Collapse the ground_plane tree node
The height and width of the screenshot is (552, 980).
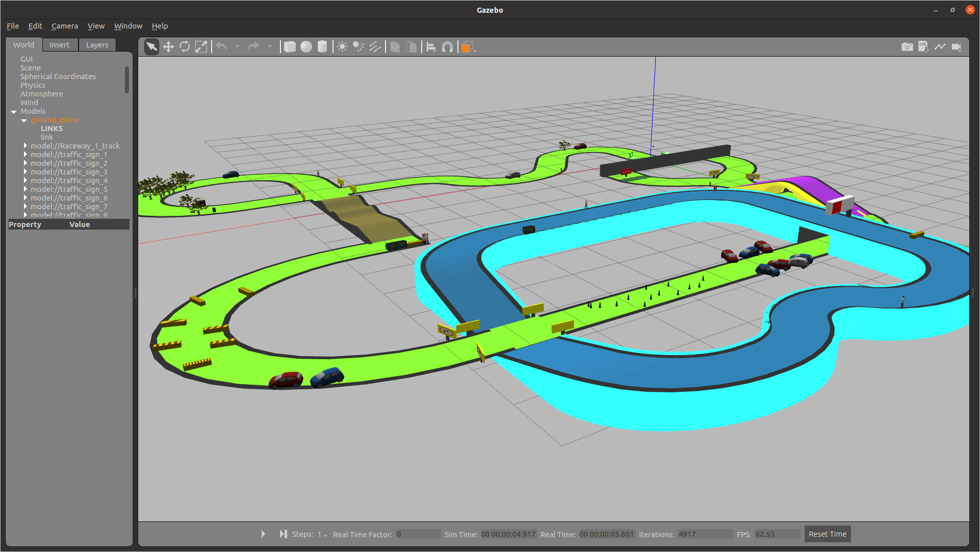pyautogui.click(x=24, y=120)
